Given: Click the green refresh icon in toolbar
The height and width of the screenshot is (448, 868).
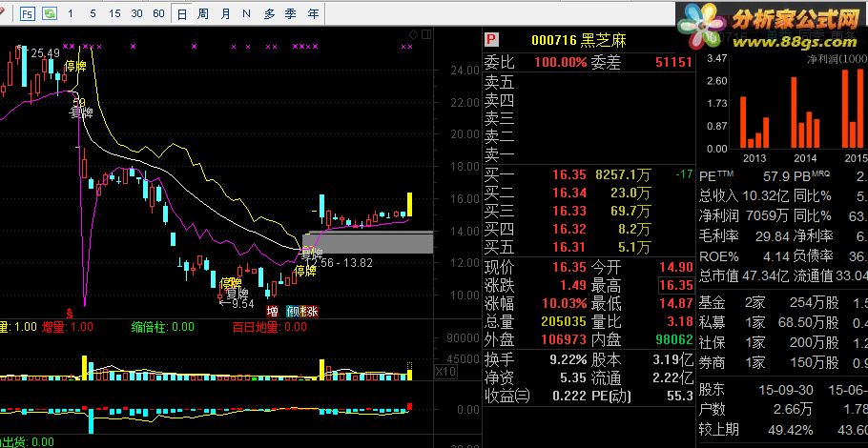Looking at the screenshot, I should (x=50, y=14).
